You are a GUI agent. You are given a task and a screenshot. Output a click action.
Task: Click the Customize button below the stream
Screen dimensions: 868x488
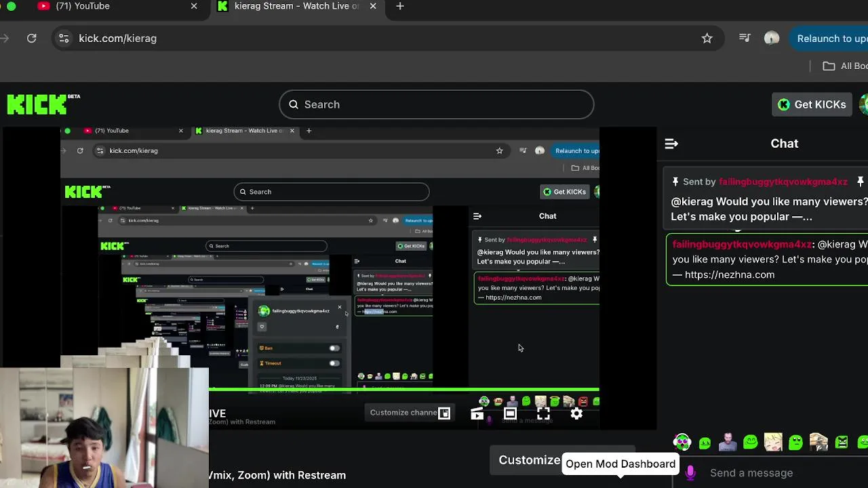(x=529, y=460)
